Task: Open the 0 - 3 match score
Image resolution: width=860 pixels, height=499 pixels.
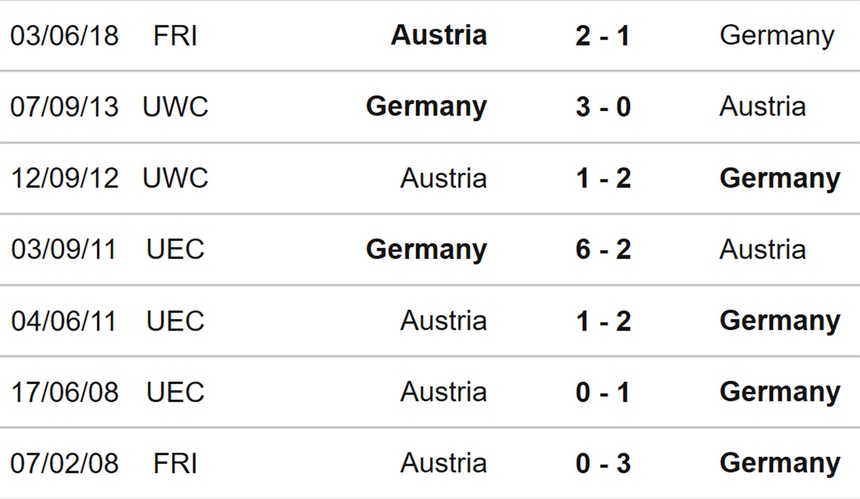Action: [x=603, y=463]
